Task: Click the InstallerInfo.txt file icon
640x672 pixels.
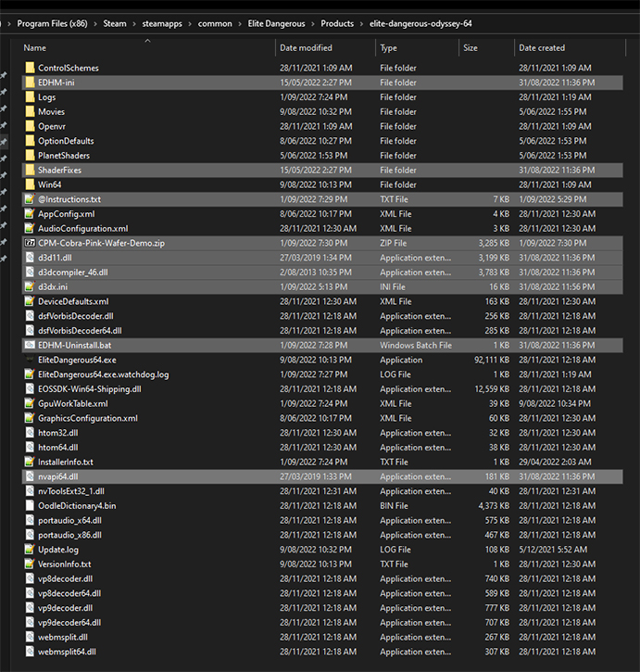Action: 30,462
